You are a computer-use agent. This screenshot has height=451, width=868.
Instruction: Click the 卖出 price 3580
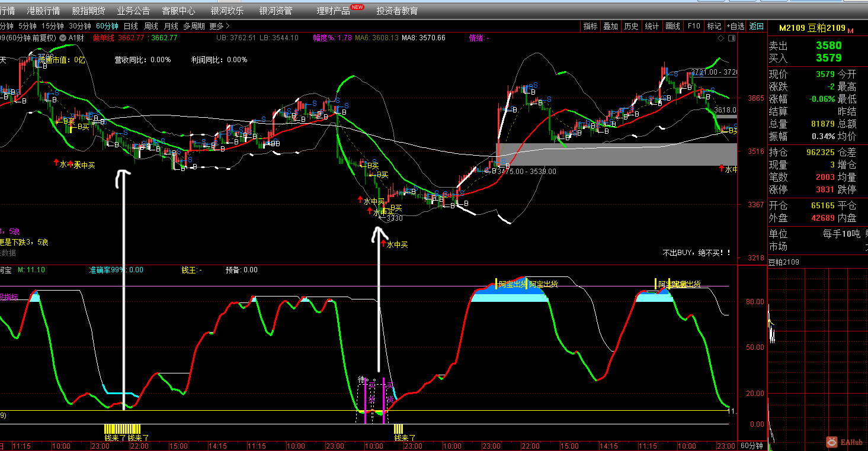pyautogui.click(x=828, y=46)
